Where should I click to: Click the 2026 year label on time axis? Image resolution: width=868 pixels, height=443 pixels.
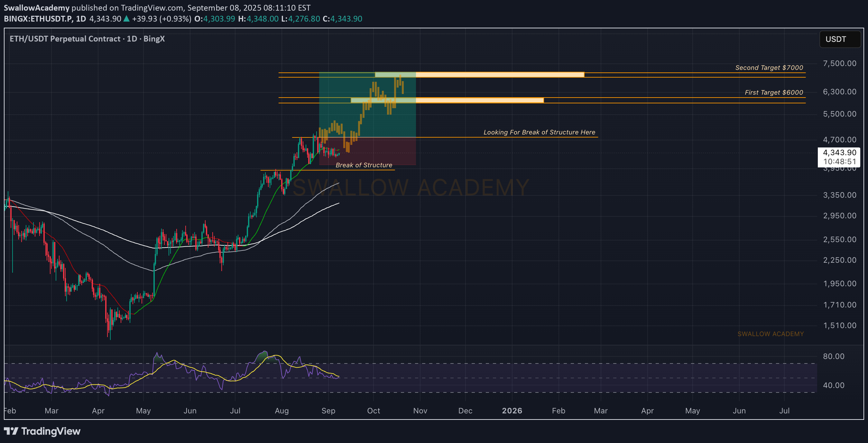512,411
